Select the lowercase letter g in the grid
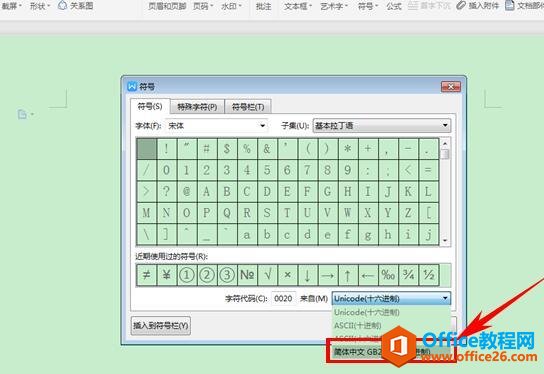 [368, 235]
